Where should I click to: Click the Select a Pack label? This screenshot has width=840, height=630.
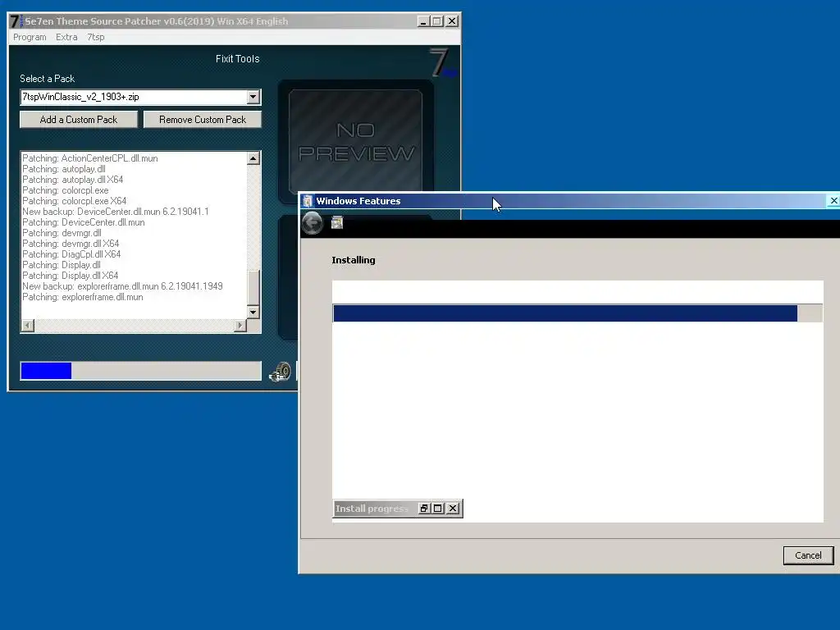(x=47, y=79)
